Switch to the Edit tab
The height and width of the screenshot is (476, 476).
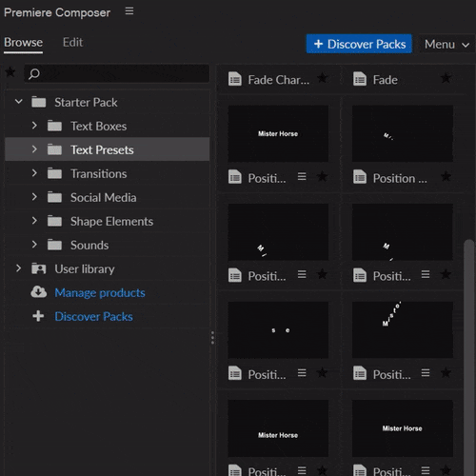[x=72, y=42]
